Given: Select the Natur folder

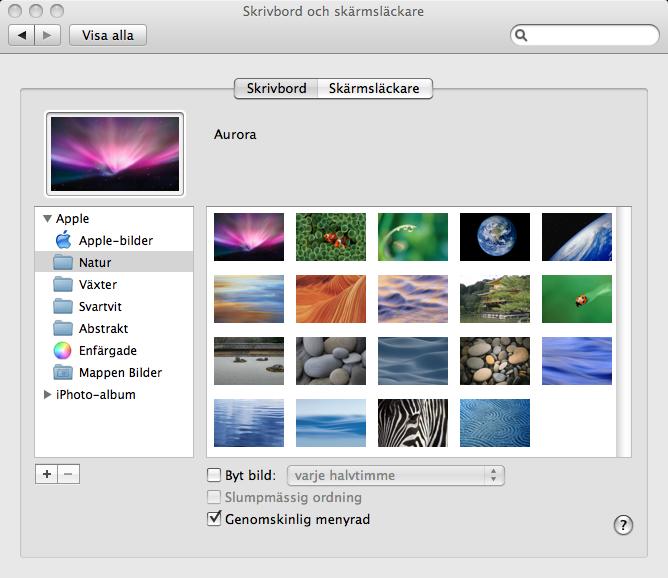Looking at the screenshot, I should click(x=114, y=262).
